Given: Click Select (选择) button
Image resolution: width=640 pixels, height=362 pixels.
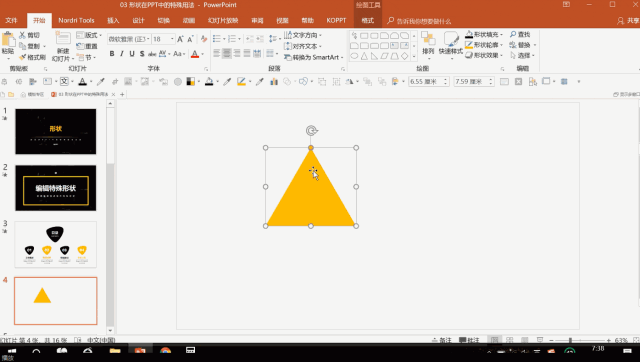Looking at the screenshot, I should (x=522, y=55).
